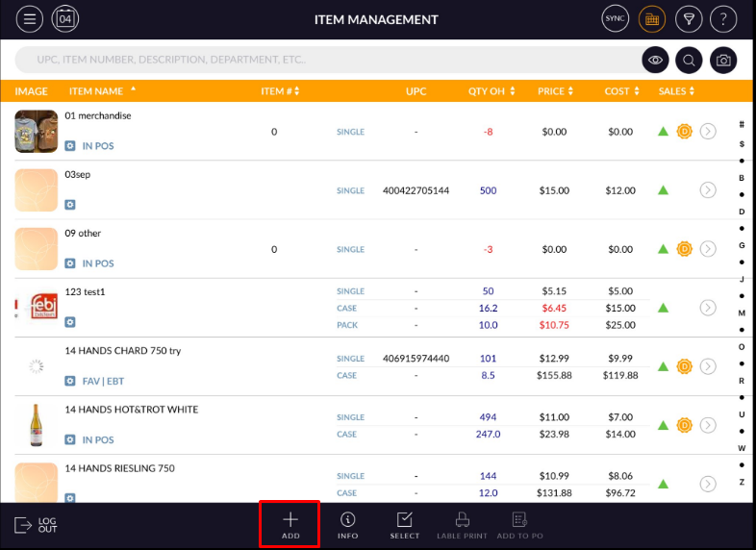Toggle the orange keypad view button
This screenshot has width=756, height=550.
pos(652,18)
